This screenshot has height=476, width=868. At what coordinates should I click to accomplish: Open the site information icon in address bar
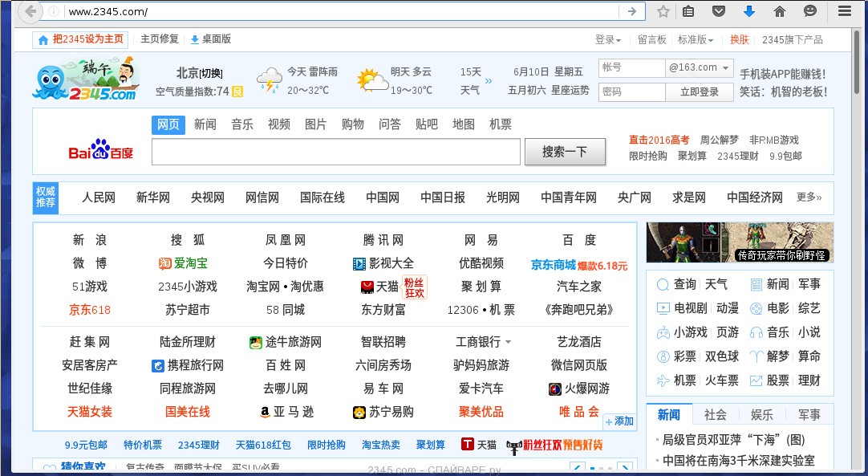pyautogui.click(x=54, y=11)
